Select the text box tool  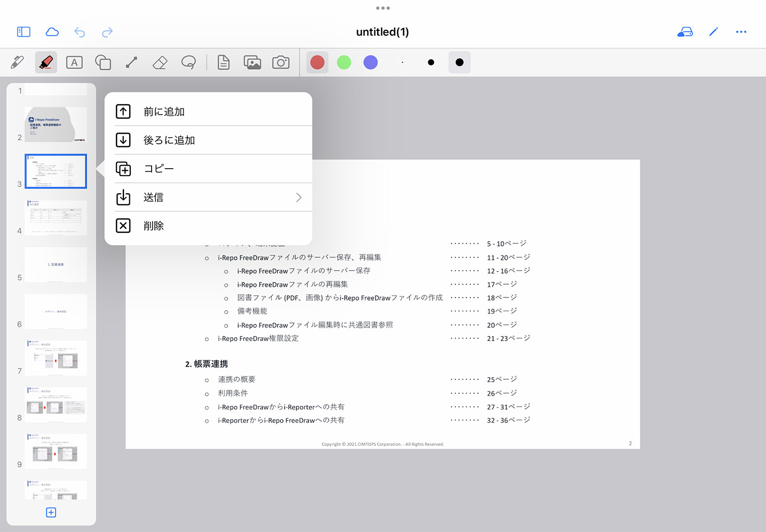pyautogui.click(x=74, y=62)
